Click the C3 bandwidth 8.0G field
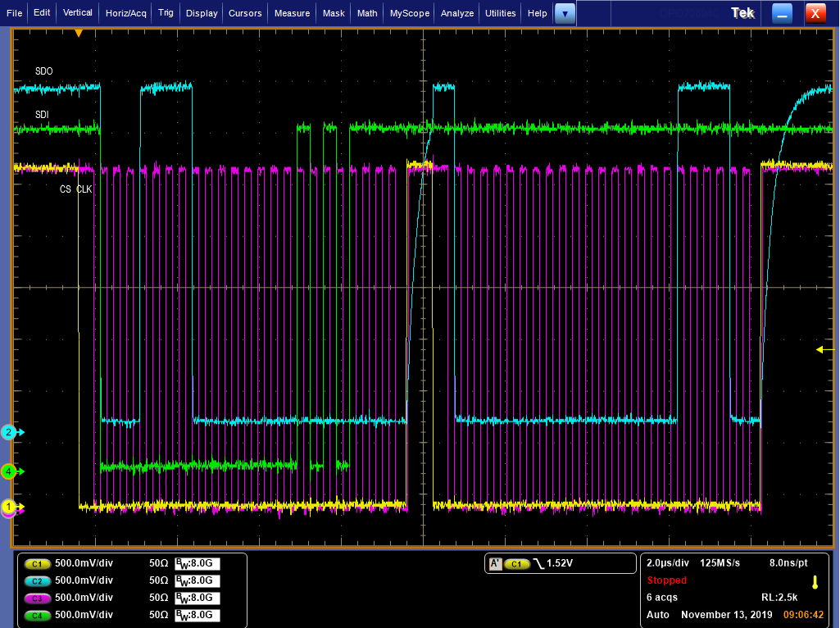 click(197, 598)
